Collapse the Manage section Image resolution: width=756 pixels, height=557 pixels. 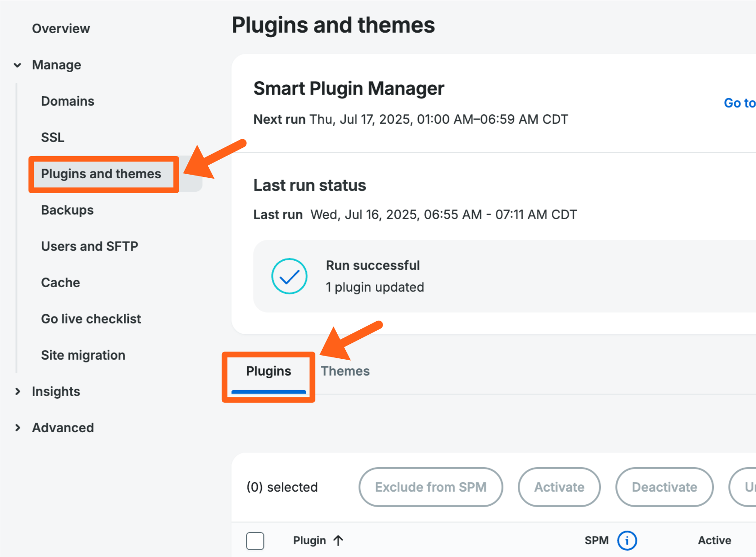(18, 65)
